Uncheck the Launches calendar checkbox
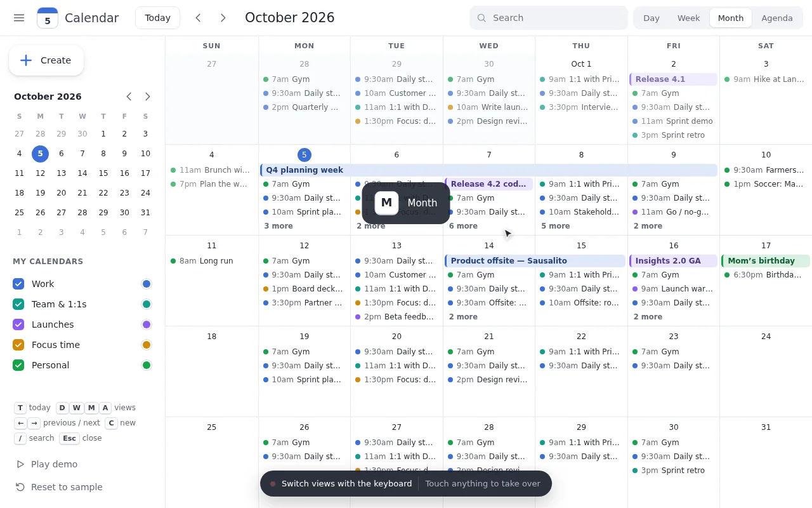Screen dimensions: 812x508 [18, 324]
